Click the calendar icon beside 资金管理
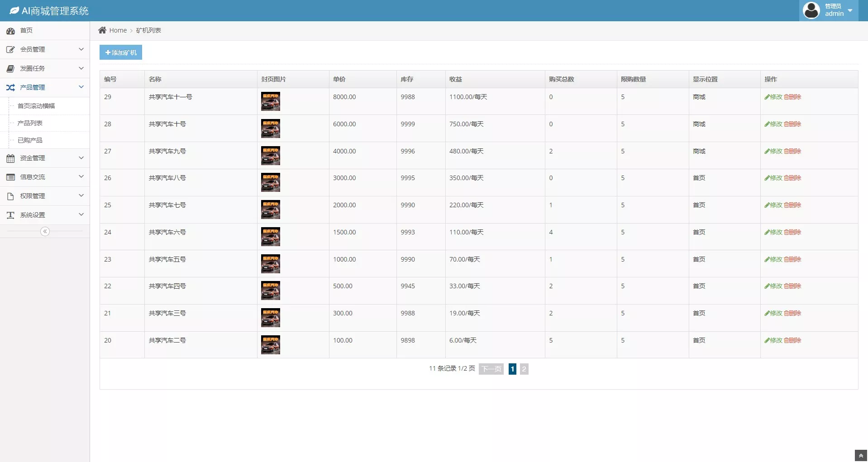This screenshot has width=868, height=462. 10,158
